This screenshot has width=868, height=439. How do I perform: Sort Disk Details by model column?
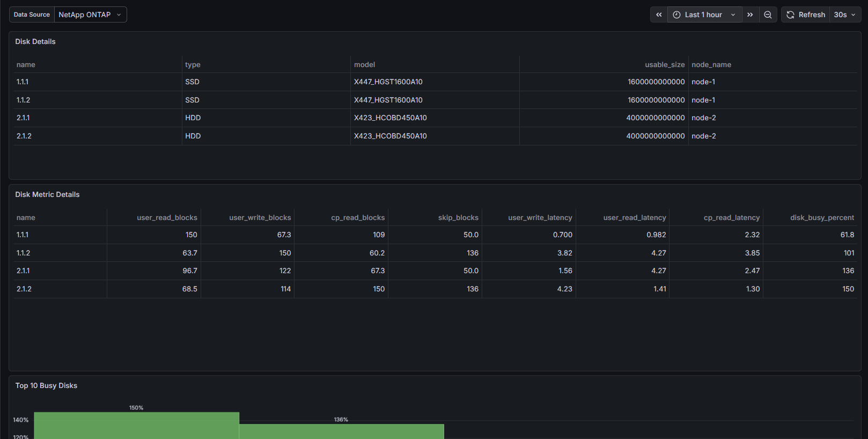(364, 64)
